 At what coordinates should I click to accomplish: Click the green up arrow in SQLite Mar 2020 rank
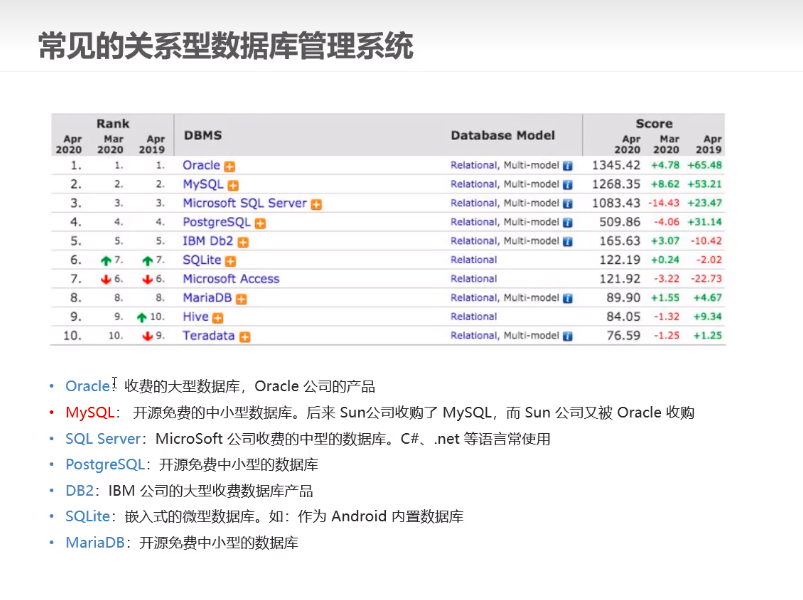pos(106,261)
